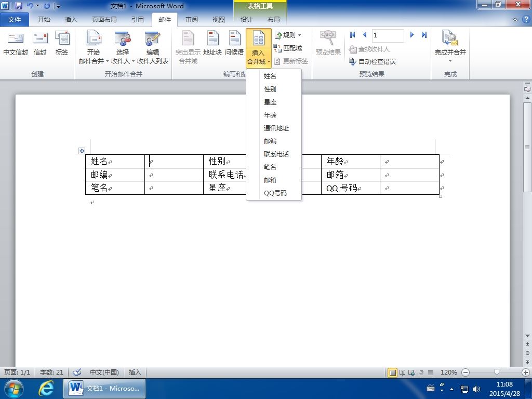Screen dimensions: 532x399
Task: Click the proofing check status icon
Action: click(77, 373)
